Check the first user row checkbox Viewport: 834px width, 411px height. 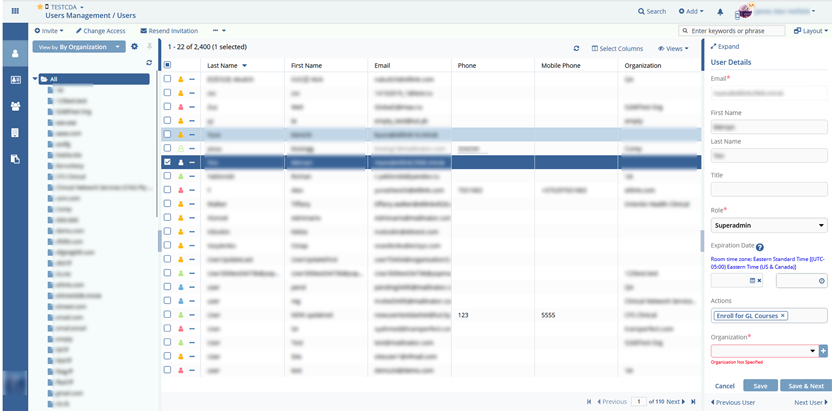tap(167, 78)
